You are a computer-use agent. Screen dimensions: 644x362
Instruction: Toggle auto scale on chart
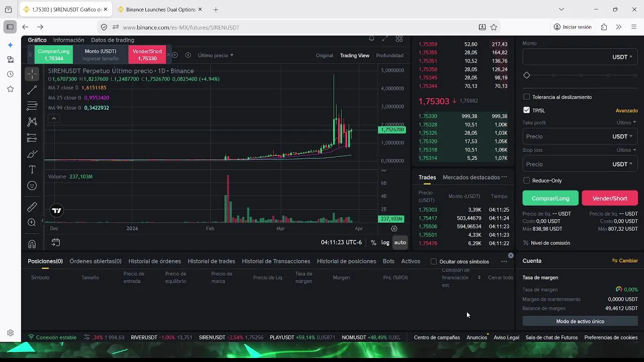tap(400, 242)
